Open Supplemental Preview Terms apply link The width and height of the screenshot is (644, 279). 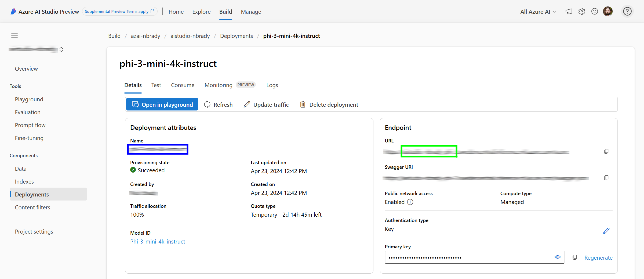coord(120,11)
